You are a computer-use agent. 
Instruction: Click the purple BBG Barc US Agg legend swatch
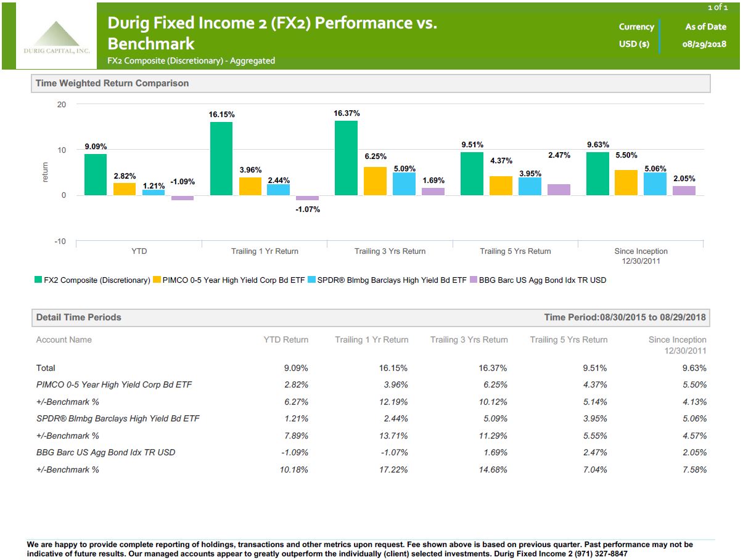[x=474, y=280]
